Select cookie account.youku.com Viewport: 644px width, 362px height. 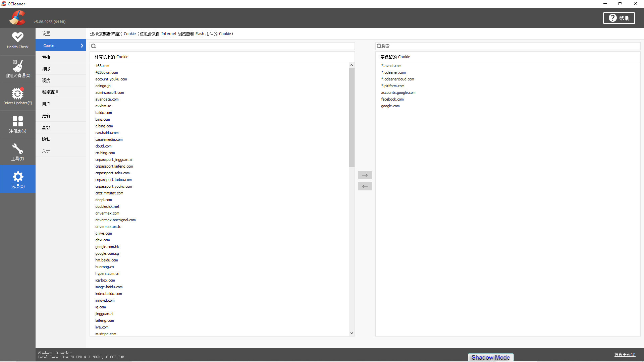point(111,79)
